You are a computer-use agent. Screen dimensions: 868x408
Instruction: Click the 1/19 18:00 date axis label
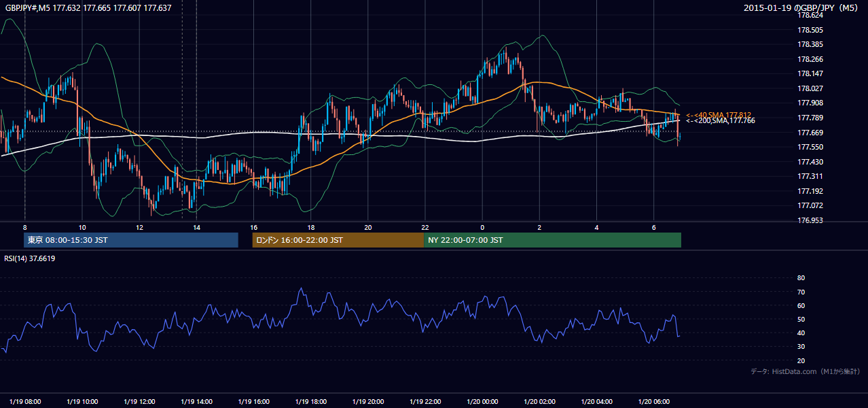pyautogui.click(x=310, y=402)
